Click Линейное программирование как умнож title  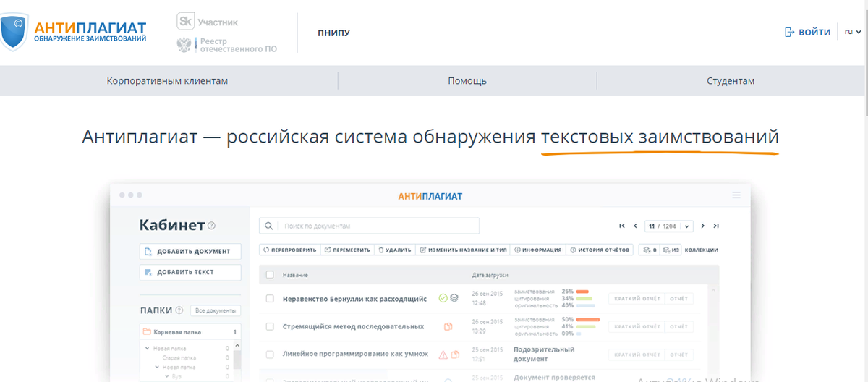(x=355, y=355)
